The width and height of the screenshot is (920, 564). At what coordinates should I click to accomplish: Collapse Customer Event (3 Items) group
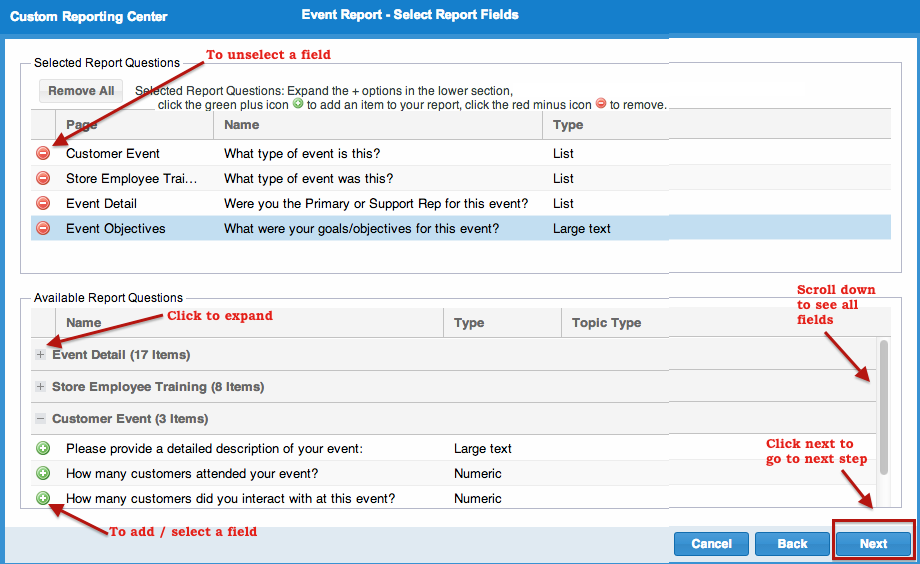(x=40, y=419)
